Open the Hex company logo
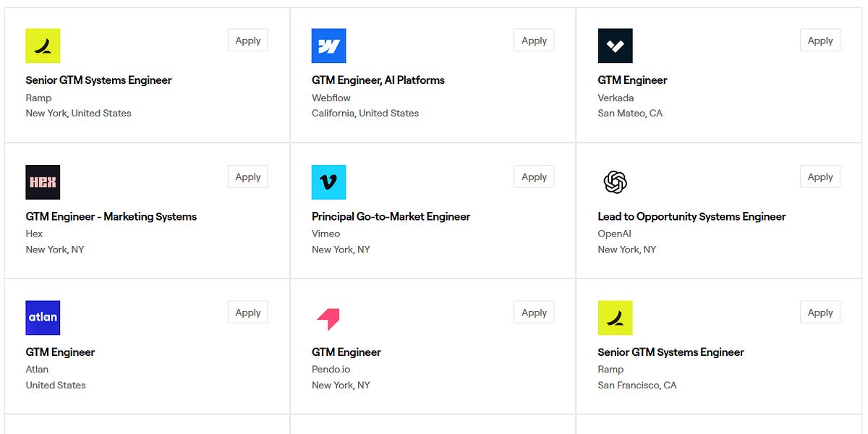 (x=43, y=182)
